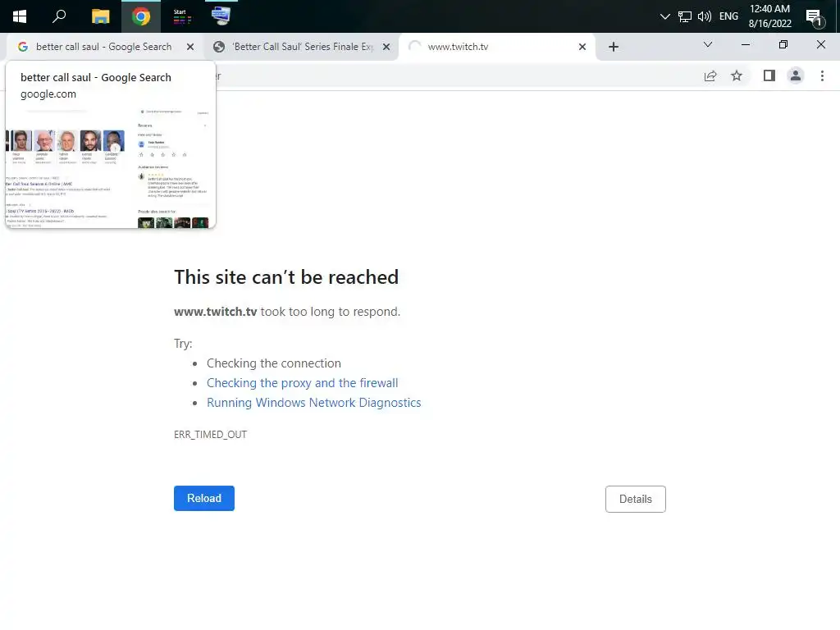Click the blue Reload button

click(x=204, y=498)
